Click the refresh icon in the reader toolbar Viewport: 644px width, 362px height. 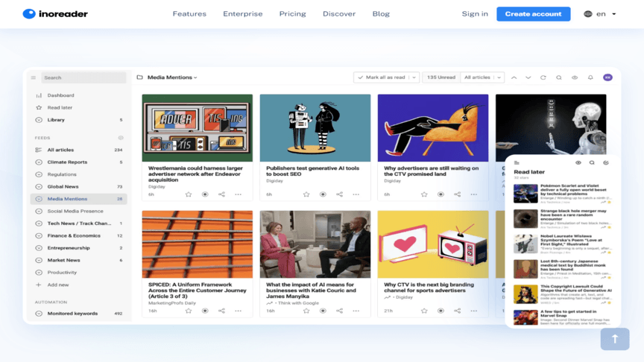(x=543, y=77)
